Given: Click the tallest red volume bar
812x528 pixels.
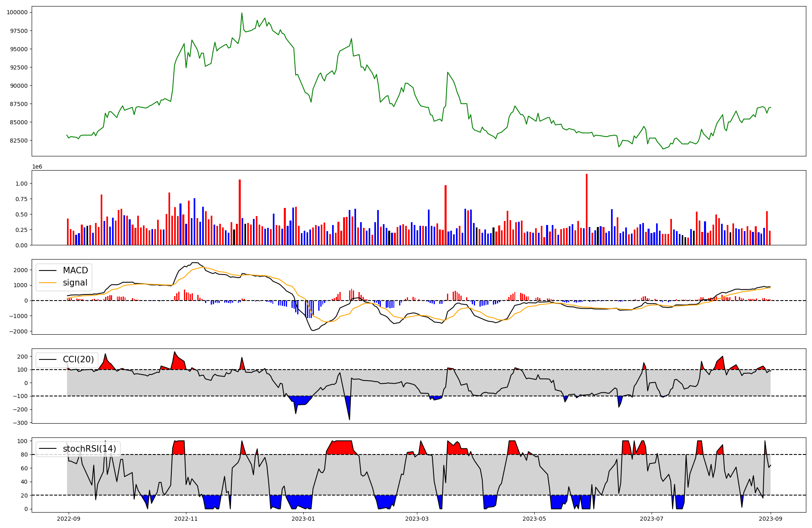Looking at the screenshot, I should [x=586, y=209].
